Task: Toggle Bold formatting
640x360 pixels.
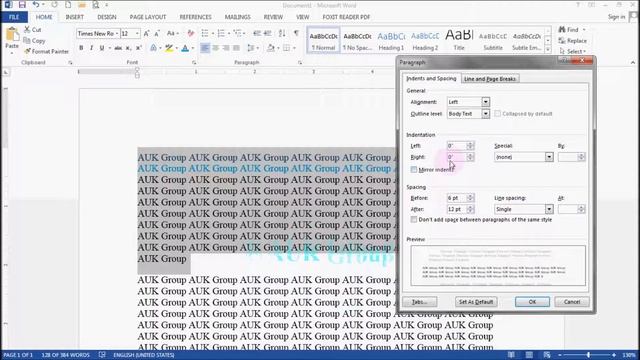Action: coord(81,48)
